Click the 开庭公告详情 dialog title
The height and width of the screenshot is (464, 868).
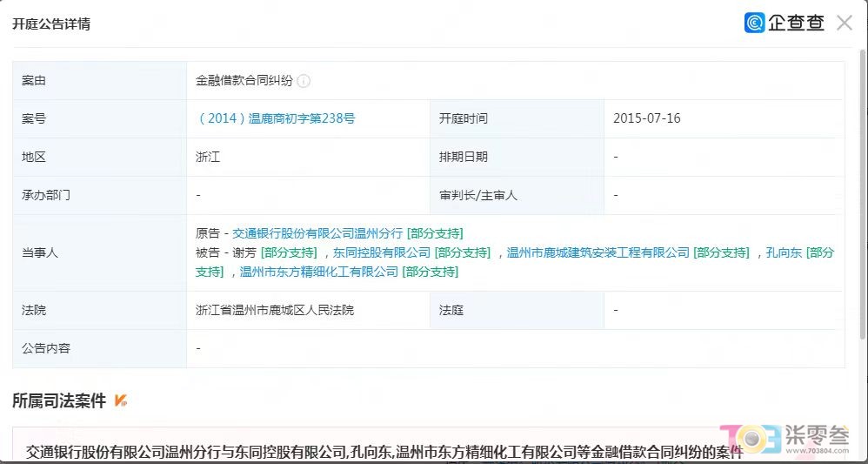50,24
